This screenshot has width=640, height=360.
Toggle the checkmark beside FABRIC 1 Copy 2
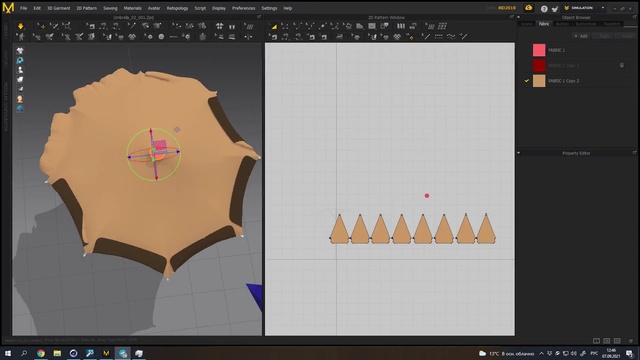click(527, 81)
